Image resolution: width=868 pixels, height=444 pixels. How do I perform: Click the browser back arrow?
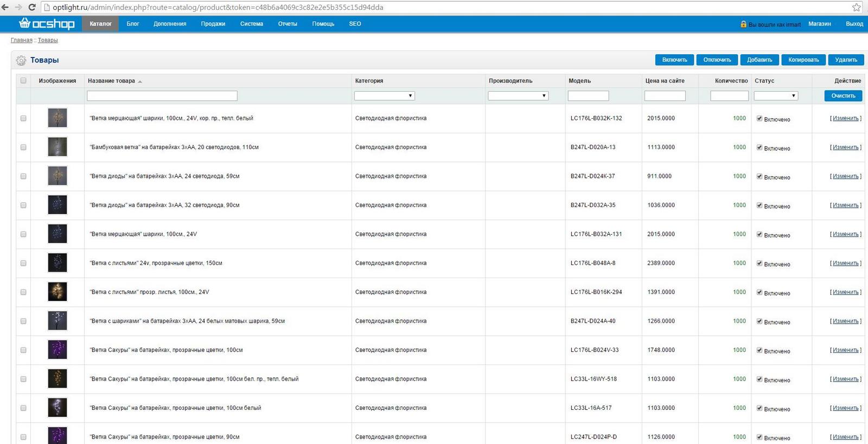[5, 8]
